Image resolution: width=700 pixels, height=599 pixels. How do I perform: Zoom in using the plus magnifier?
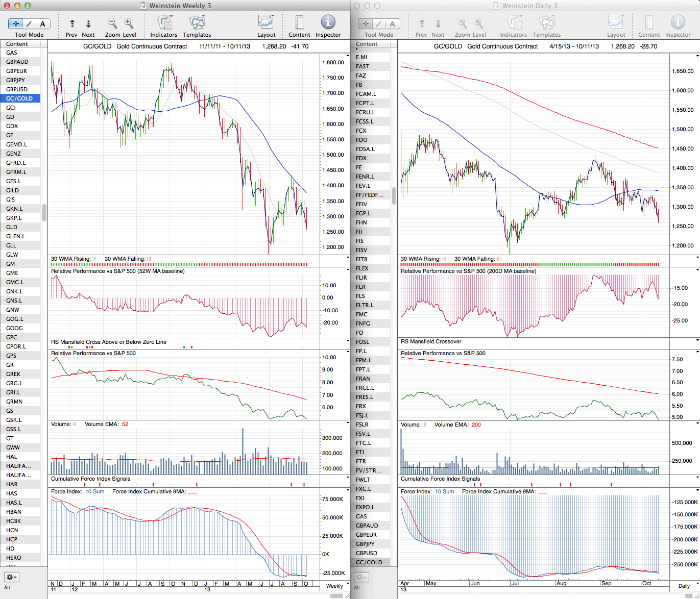pos(129,23)
